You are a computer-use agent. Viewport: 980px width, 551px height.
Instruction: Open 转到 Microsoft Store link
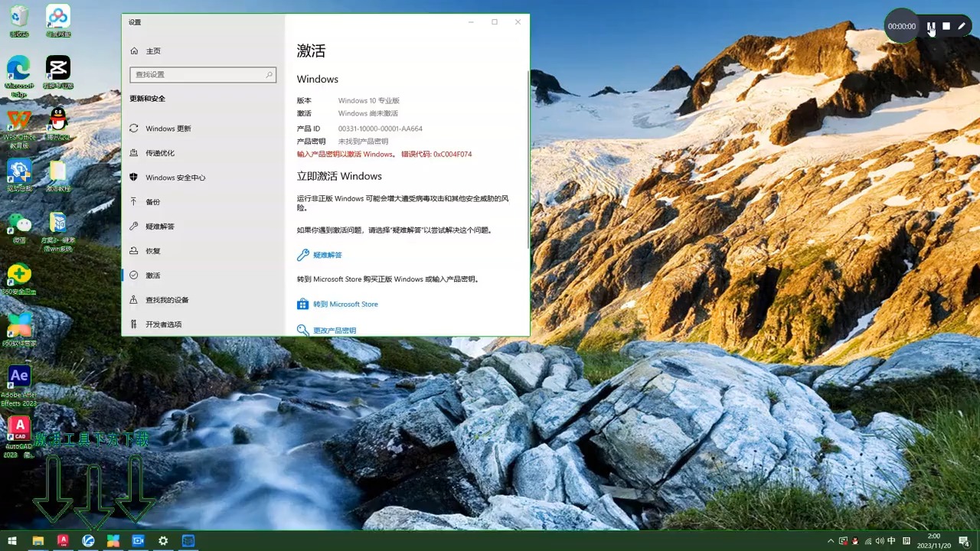coord(347,304)
